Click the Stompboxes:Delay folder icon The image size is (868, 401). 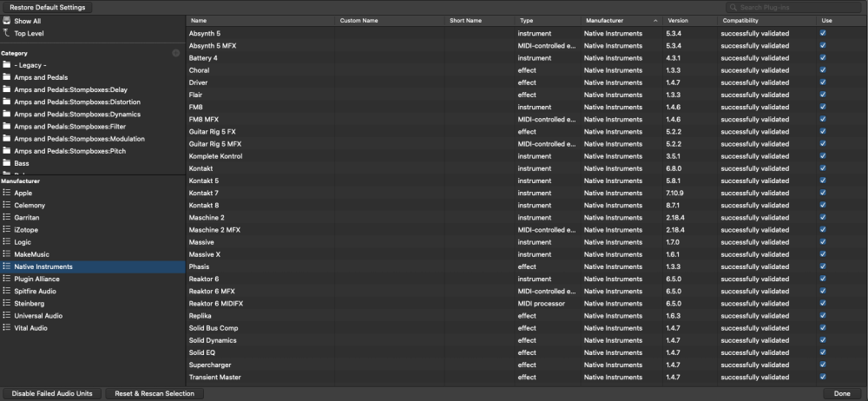[7, 89]
